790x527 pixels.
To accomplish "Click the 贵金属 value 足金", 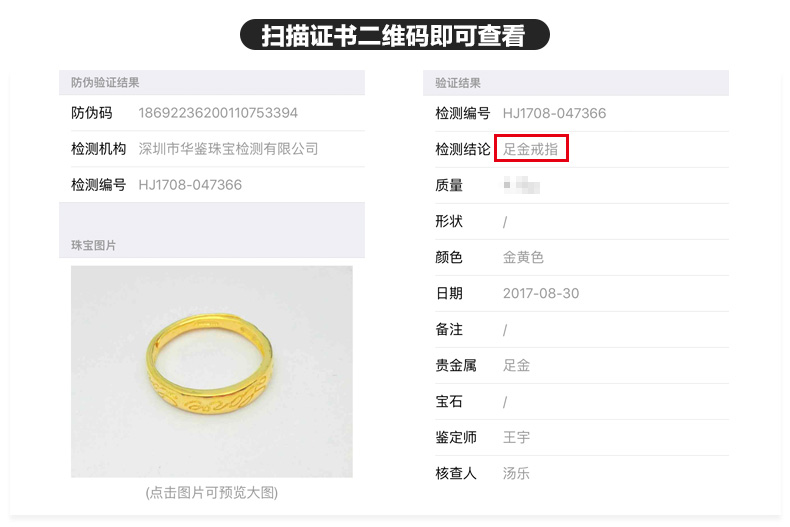I will click(x=516, y=365).
